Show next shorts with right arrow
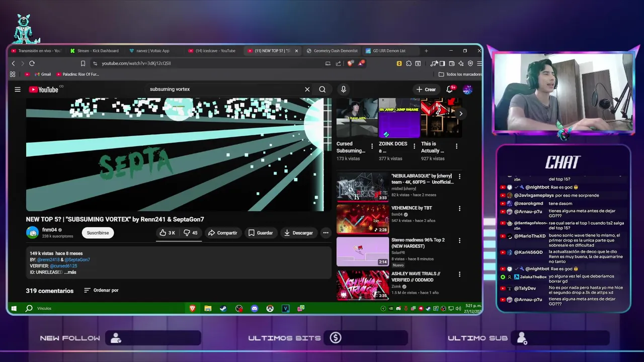Viewport: 644px width, 362px height. 460,114
